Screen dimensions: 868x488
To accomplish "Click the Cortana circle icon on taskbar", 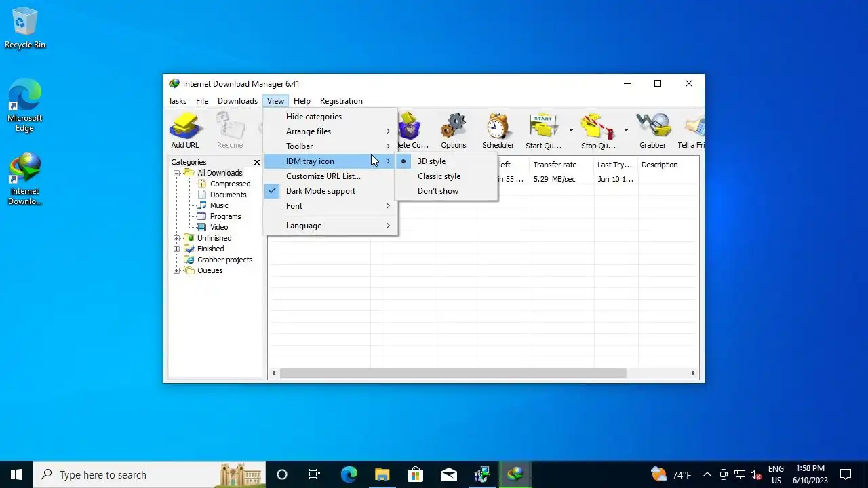I will [282, 474].
